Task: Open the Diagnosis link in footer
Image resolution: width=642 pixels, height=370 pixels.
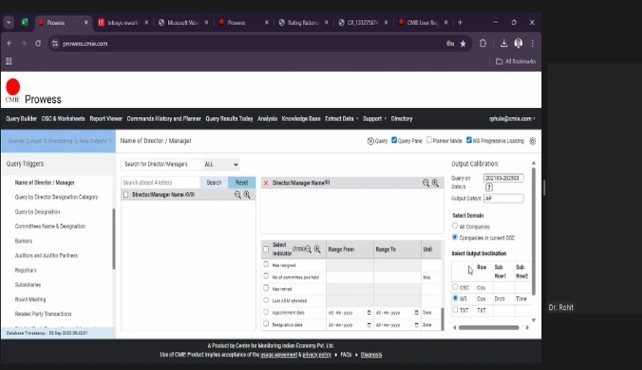Action: 371,355
